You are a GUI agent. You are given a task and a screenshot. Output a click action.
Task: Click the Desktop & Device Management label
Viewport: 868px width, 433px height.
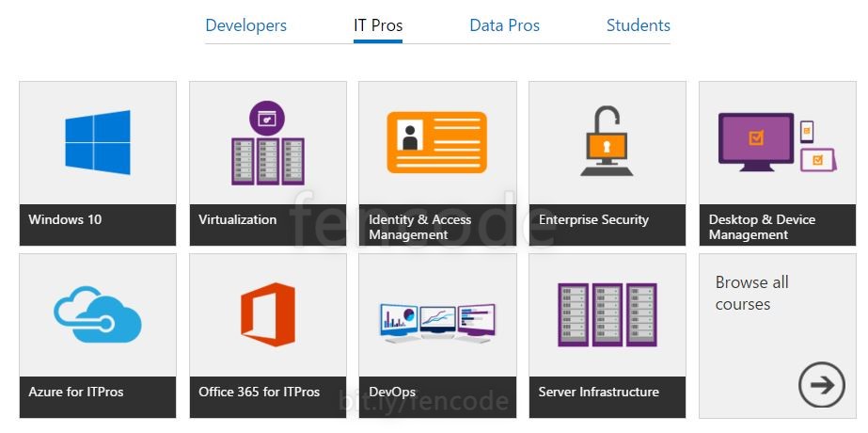pos(762,227)
